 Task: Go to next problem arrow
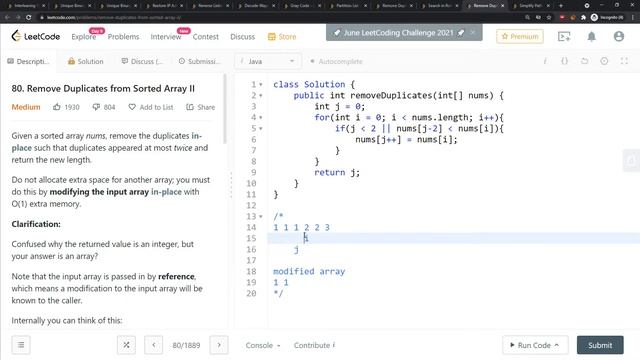219,345
